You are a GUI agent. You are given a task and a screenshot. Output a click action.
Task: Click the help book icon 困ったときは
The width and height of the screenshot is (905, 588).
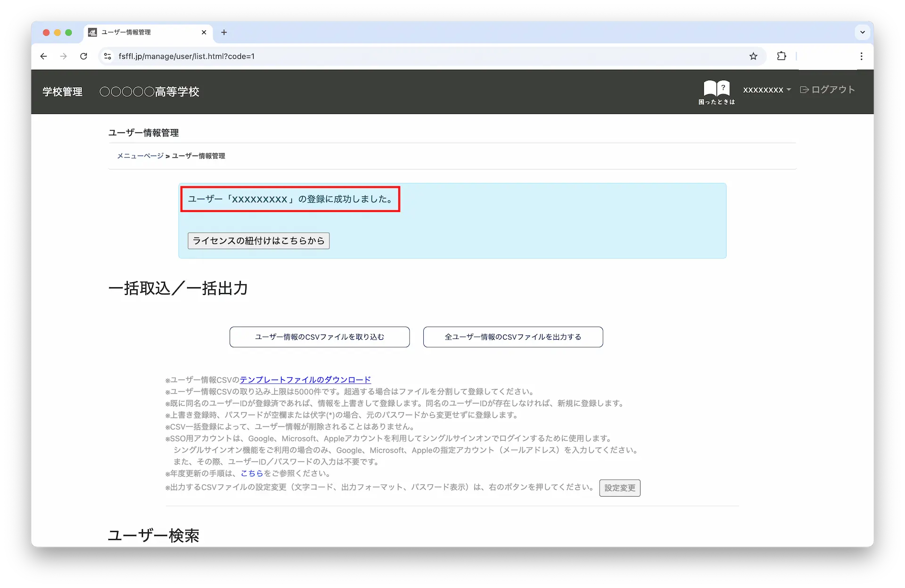pyautogui.click(x=716, y=91)
